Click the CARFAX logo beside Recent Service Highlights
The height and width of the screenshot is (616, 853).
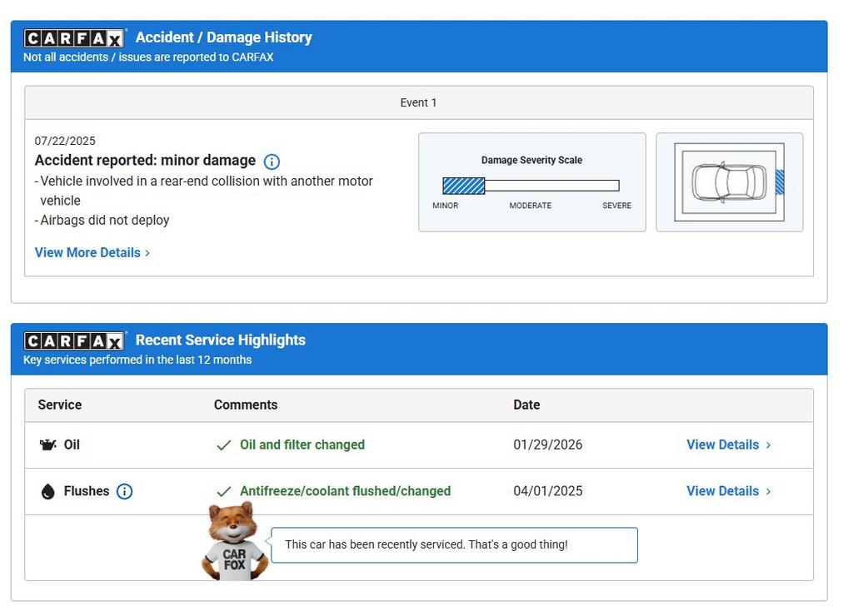tap(74, 340)
